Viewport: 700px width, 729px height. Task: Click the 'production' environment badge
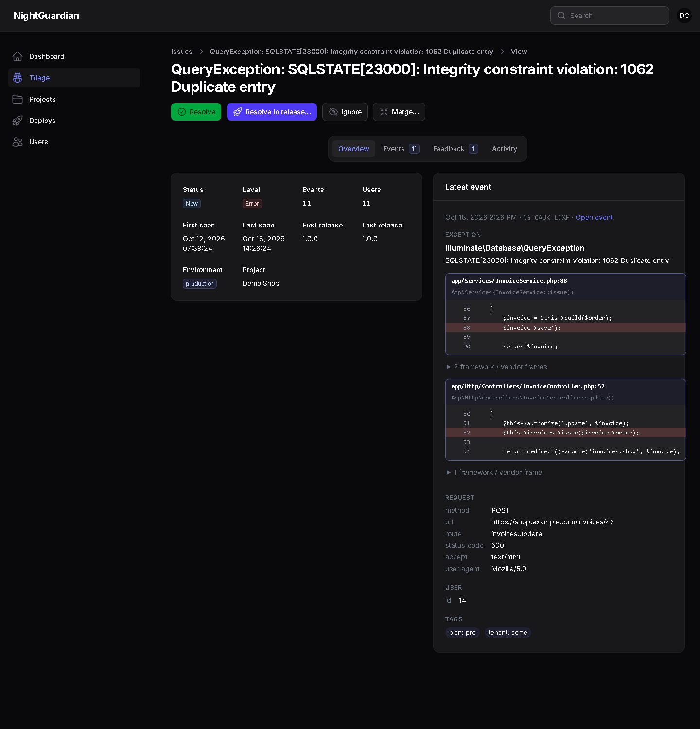click(200, 284)
